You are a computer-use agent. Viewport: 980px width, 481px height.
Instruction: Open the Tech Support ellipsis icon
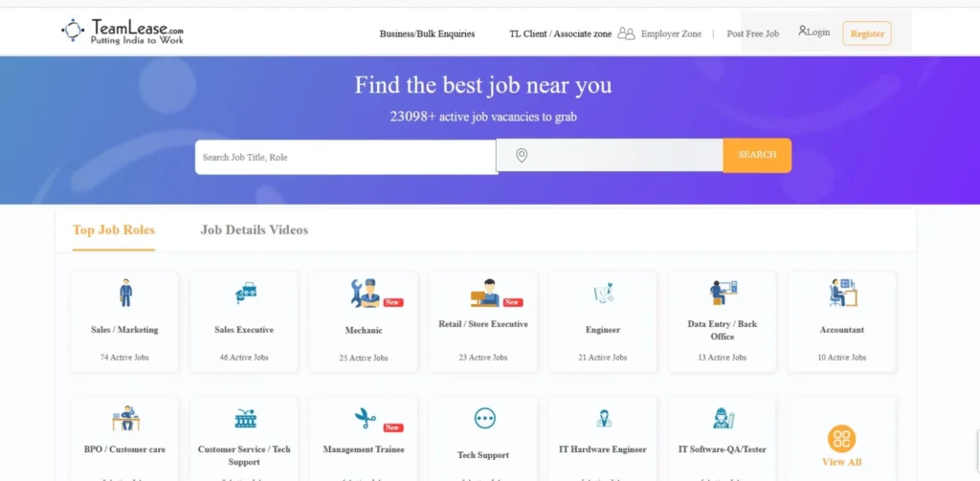point(485,418)
